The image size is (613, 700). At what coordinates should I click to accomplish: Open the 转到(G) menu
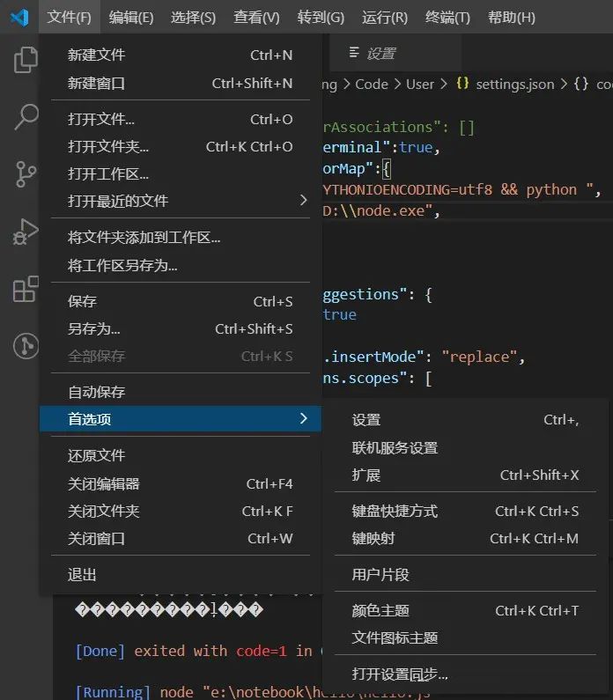click(x=321, y=18)
